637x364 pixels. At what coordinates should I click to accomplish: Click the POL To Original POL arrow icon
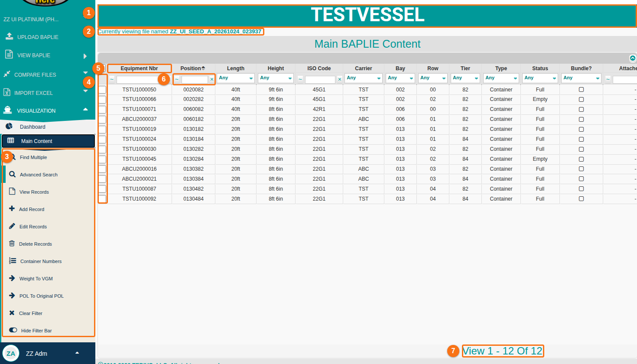point(12,296)
